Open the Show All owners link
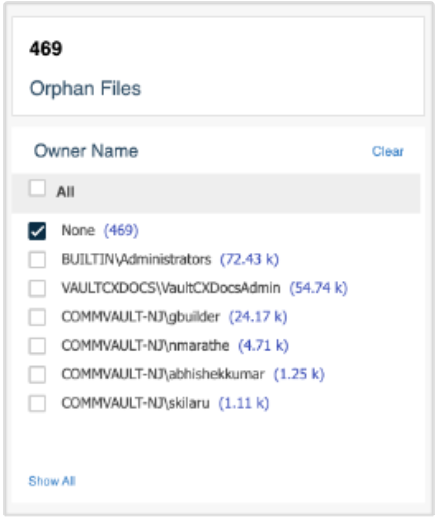Screen dimensions: 435x517 coord(52,481)
